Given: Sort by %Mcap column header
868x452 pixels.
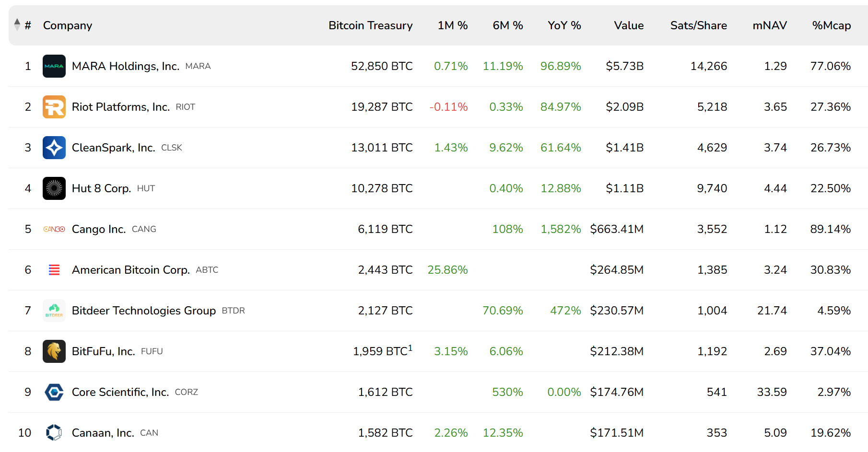Looking at the screenshot, I should (831, 25).
